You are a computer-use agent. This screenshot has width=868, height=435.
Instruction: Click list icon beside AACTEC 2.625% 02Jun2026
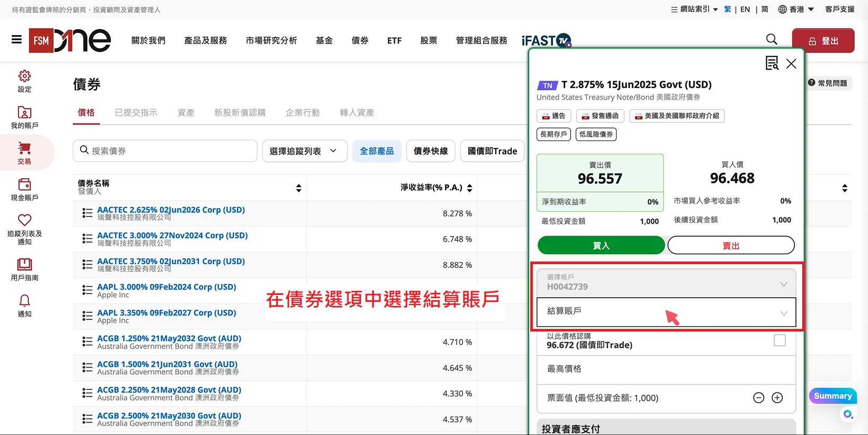point(87,213)
